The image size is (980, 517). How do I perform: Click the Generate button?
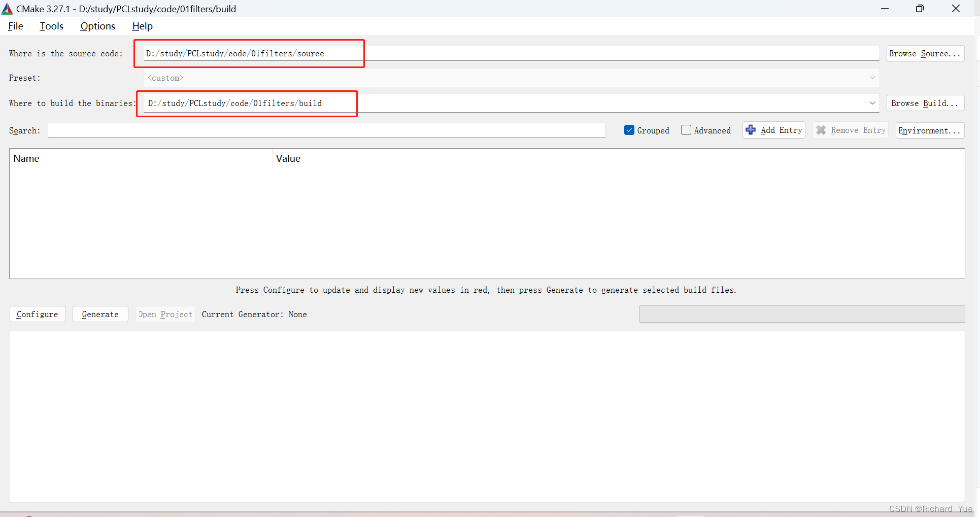pos(100,314)
